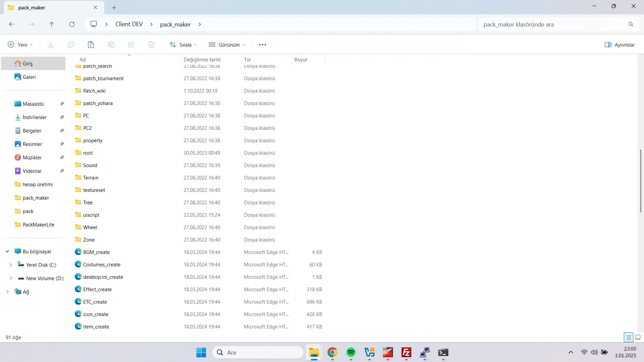Go back with the left arrow
Image resolution: width=644 pixels, height=362 pixels.
(11, 24)
